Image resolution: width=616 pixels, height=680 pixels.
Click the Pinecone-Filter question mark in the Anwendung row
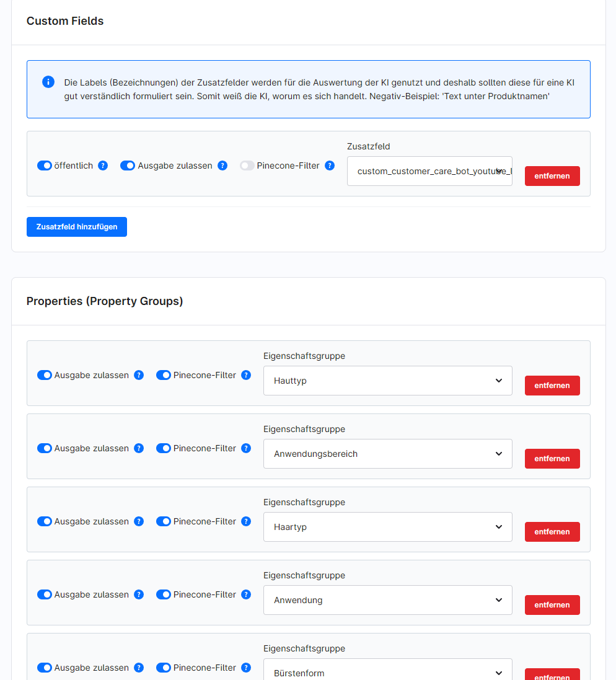(x=246, y=594)
